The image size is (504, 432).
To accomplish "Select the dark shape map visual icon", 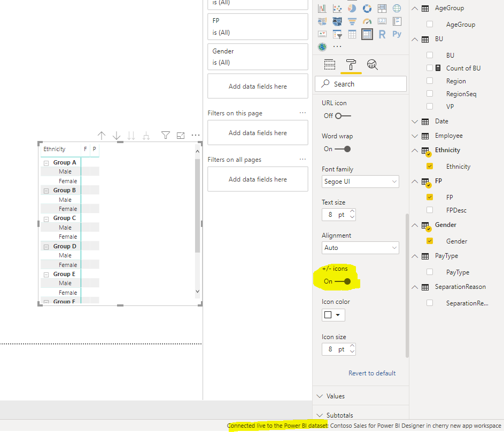I will [337, 21].
